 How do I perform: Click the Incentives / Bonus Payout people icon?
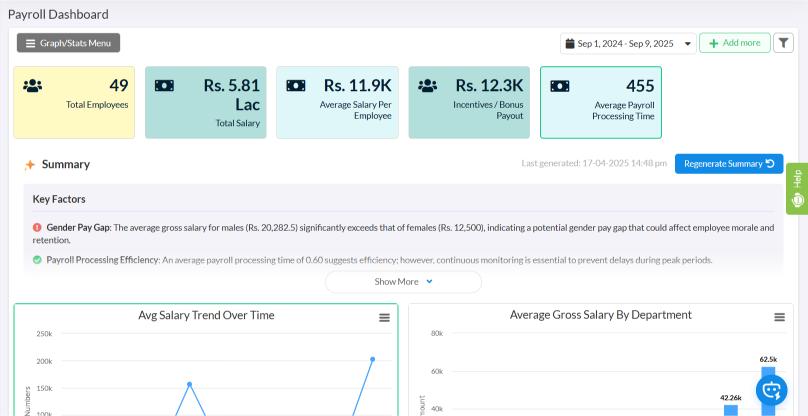point(428,86)
